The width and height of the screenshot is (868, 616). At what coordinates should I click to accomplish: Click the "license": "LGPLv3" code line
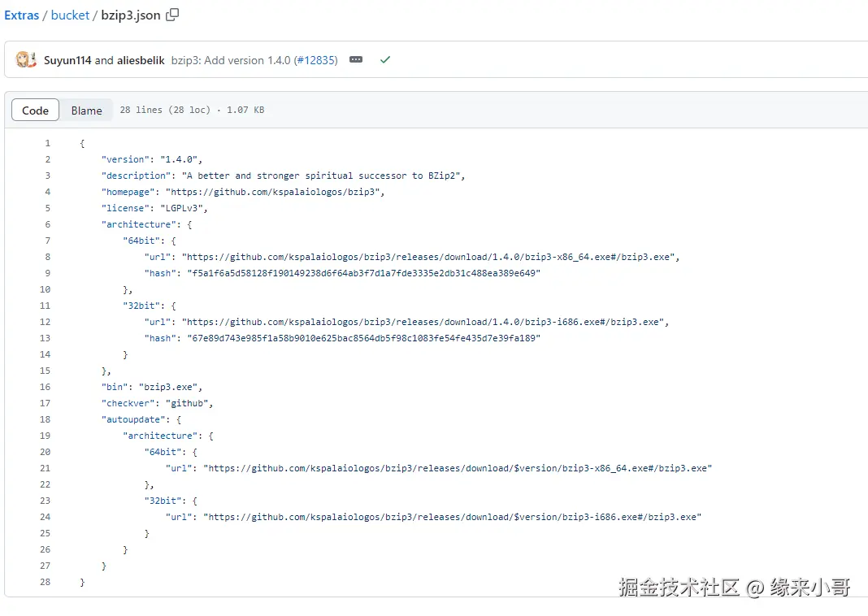coord(154,208)
